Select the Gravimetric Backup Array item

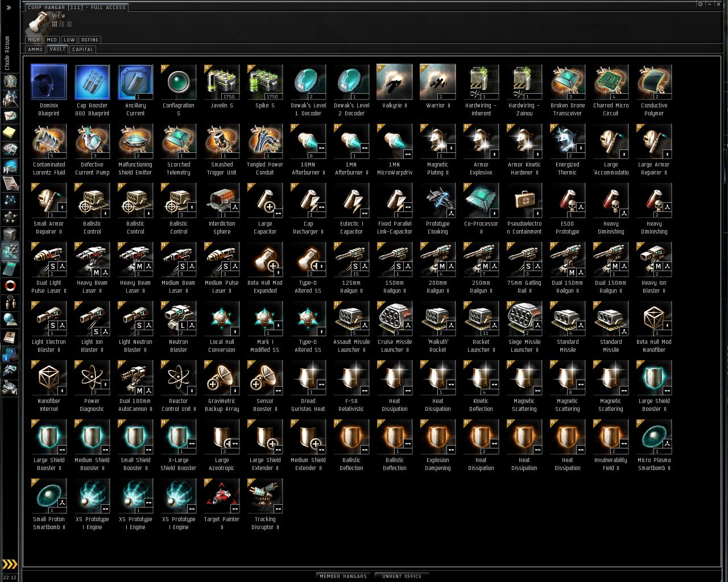coord(222,386)
